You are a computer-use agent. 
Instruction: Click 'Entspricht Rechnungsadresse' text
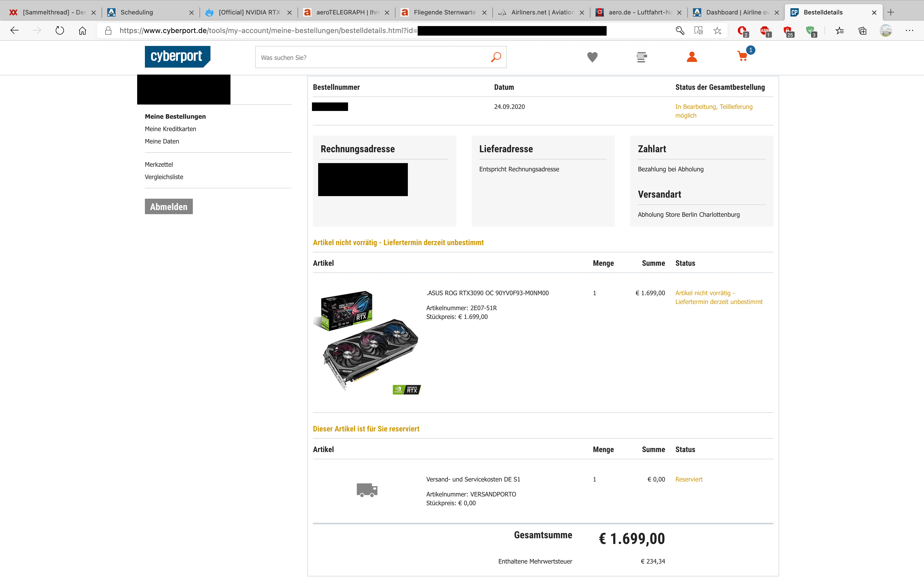tap(519, 169)
